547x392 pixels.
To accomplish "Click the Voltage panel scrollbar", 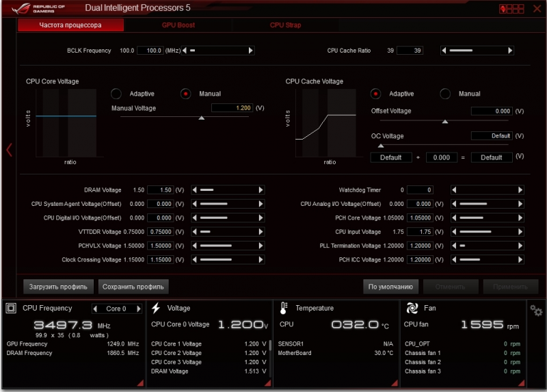I will pos(270,345).
